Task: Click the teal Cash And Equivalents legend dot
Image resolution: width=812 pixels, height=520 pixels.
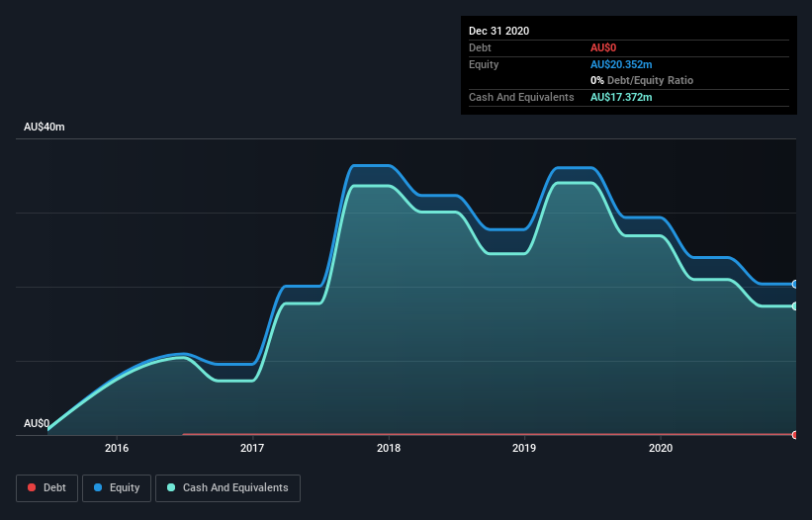Action: click(171, 487)
